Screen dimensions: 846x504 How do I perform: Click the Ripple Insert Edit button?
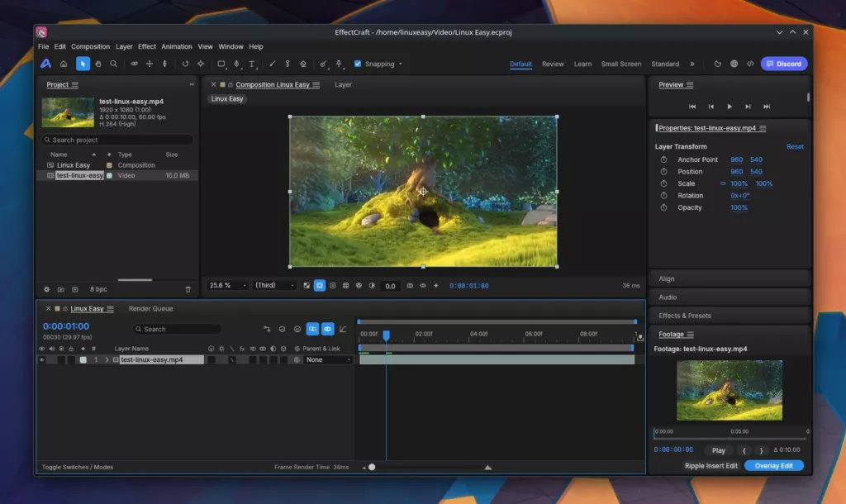(x=711, y=466)
